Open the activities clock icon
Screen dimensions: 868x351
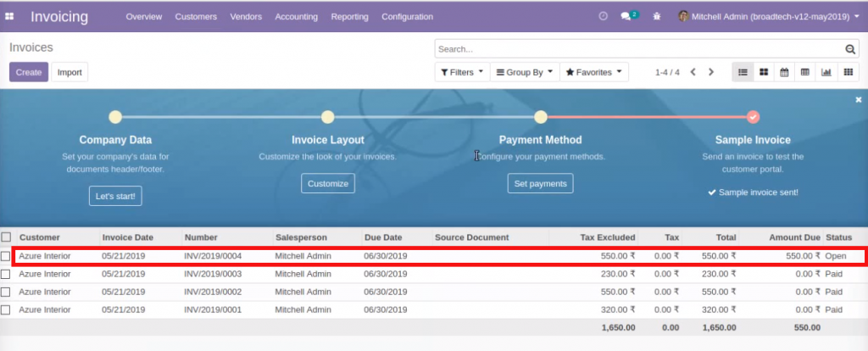pyautogui.click(x=604, y=17)
